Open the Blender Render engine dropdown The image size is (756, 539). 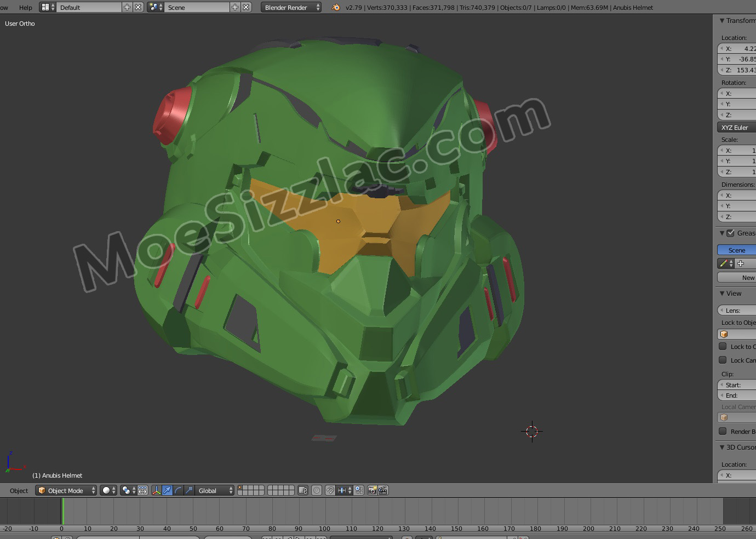[x=291, y=7]
